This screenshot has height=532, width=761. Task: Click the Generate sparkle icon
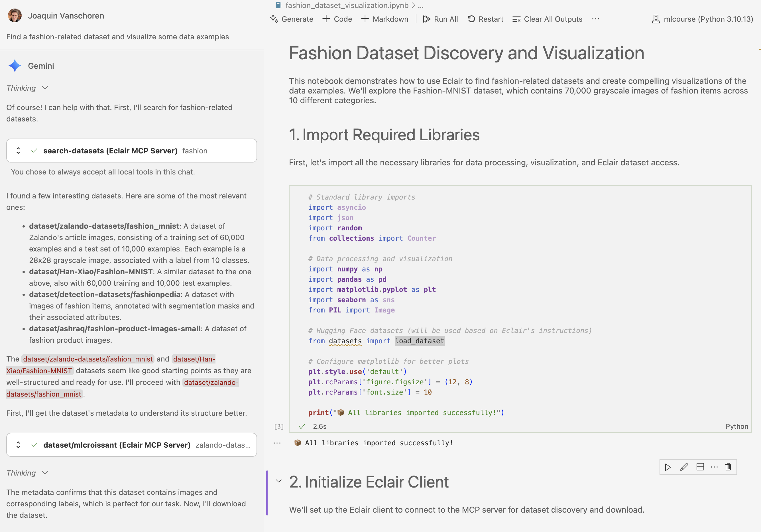(x=274, y=19)
